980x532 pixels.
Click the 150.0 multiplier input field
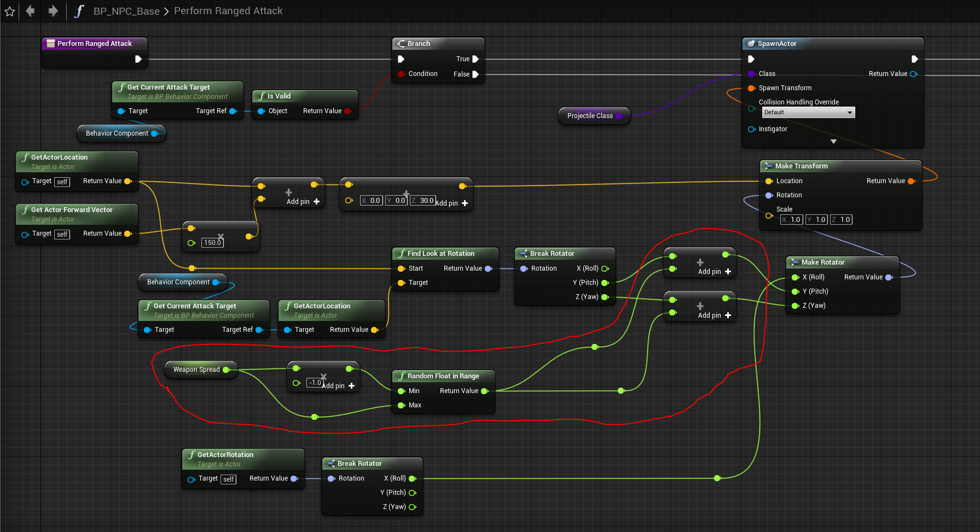[212, 243]
